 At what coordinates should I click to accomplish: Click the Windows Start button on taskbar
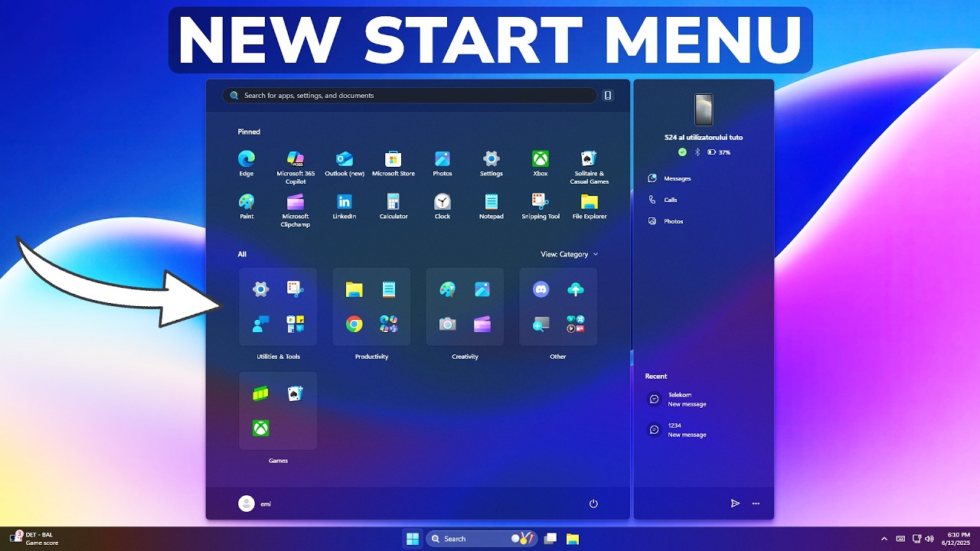click(x=412, y=539)
